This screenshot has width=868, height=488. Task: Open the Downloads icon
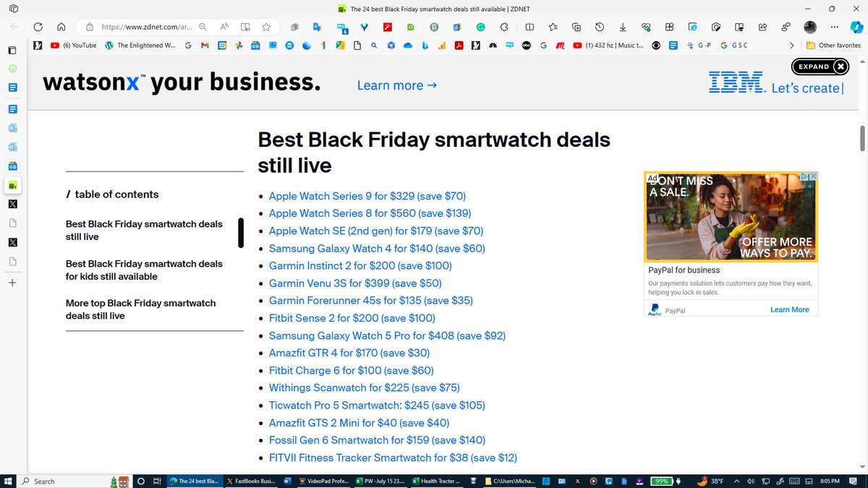[623, 27]
